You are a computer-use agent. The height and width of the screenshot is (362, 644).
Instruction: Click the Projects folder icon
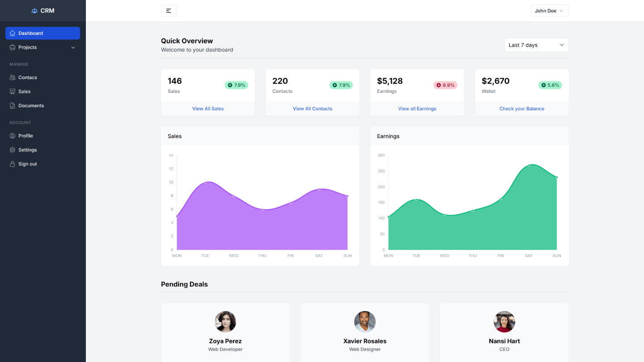pyautogui.click(x=13, y=47)
